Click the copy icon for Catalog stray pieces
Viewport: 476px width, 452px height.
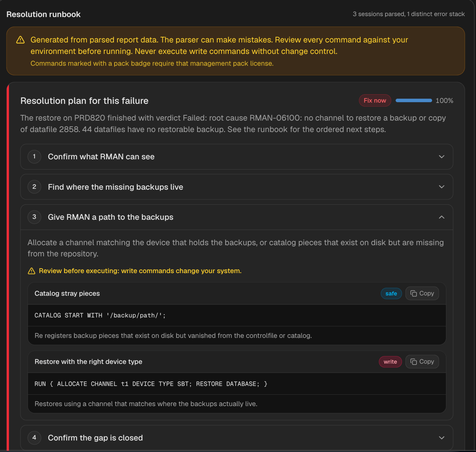pyautogui.click(x=414, y=293)
